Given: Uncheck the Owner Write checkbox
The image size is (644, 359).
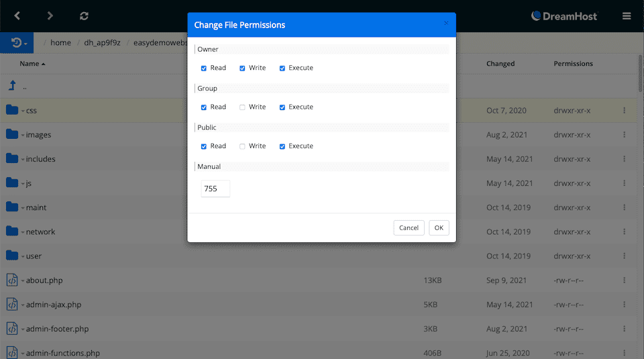Looking at the screenshot, I should [242, 68].
